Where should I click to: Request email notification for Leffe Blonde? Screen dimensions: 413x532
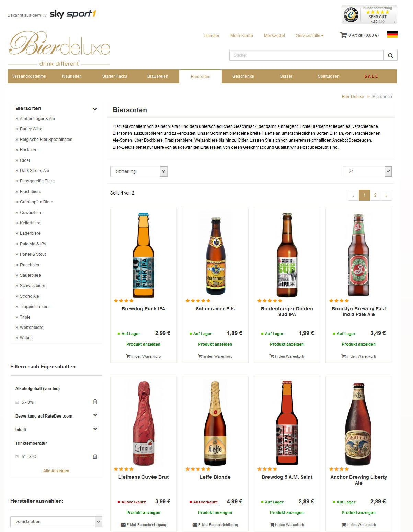(x=215, y=525)
